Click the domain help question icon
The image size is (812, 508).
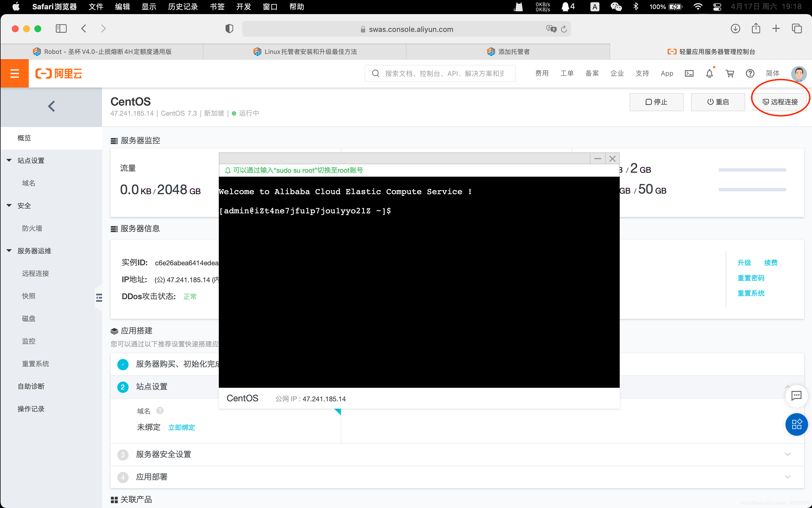pyautogui.click(x=160, y=411)
